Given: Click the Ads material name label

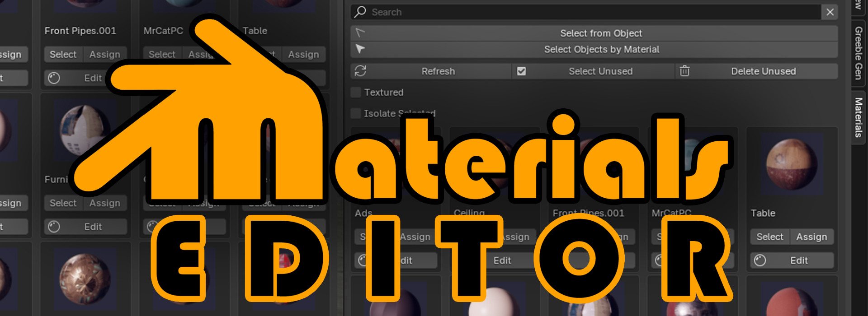Looking at the screenshot, I should click(363, 213).
